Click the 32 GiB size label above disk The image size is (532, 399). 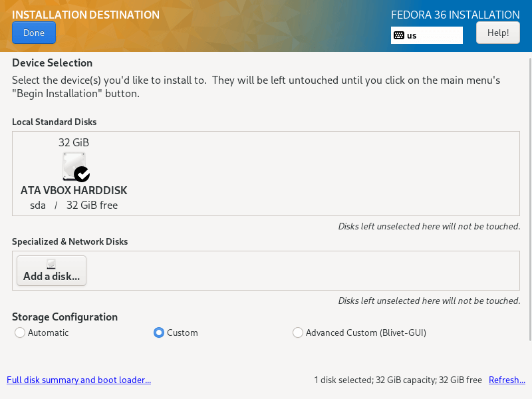pyautogui.click(x=74, y=142)
